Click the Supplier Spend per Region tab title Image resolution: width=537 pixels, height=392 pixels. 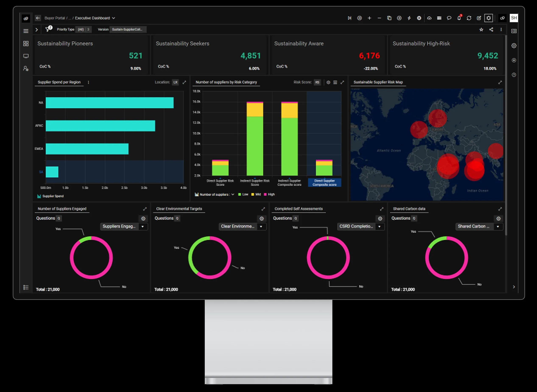click(59, 82)
